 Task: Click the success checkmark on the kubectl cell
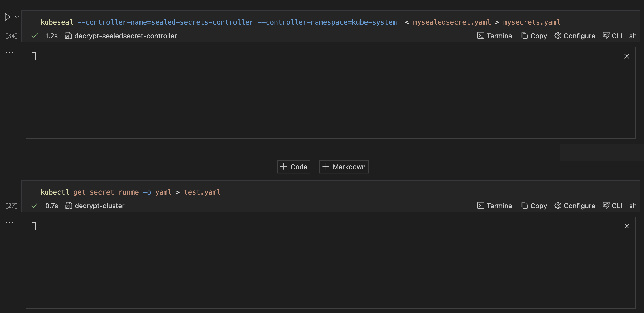tap(34, 206)
